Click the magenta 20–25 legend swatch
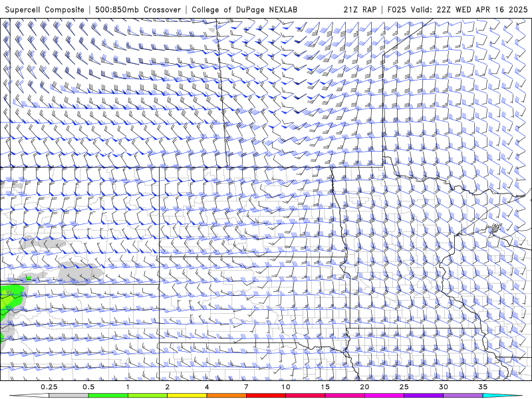This screenshot has width=532, height=399. tap(384, 396)
